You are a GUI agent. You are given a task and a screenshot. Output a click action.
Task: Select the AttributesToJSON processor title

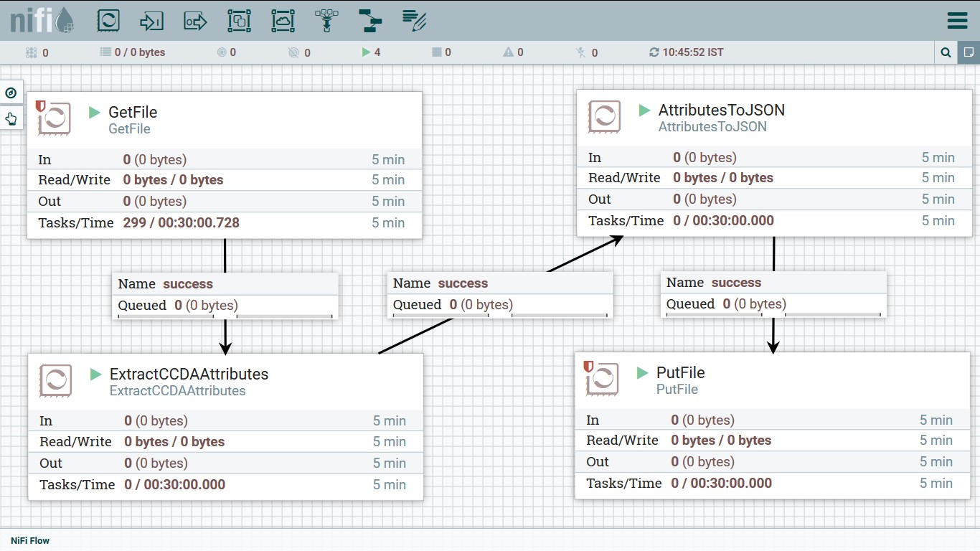point(722,110)
